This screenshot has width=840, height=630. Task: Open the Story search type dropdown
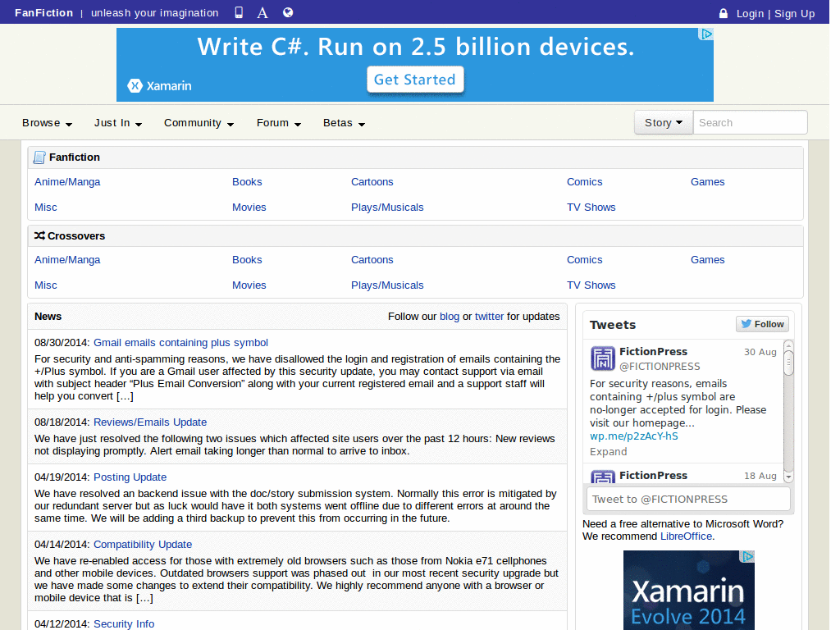664,123
